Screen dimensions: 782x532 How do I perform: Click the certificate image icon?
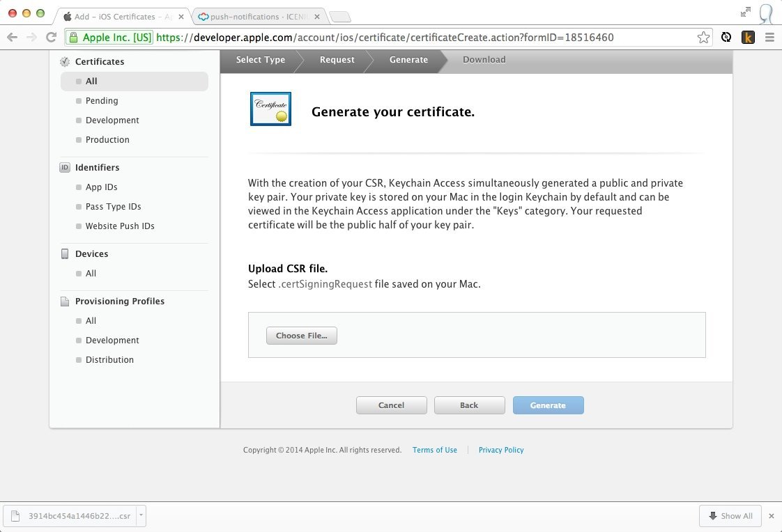click(270, 109)
